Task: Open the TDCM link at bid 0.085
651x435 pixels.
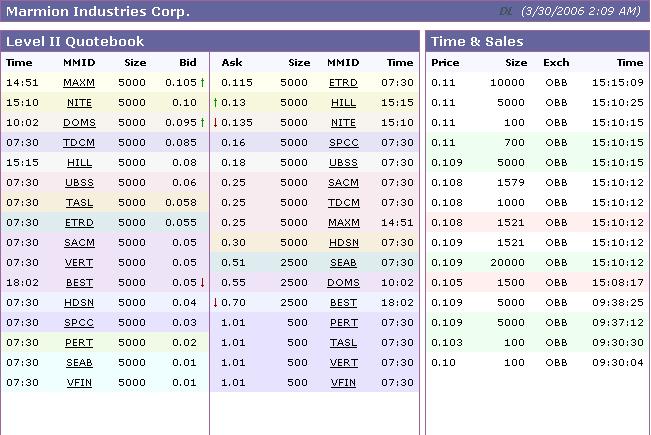Action: [79, 142]
